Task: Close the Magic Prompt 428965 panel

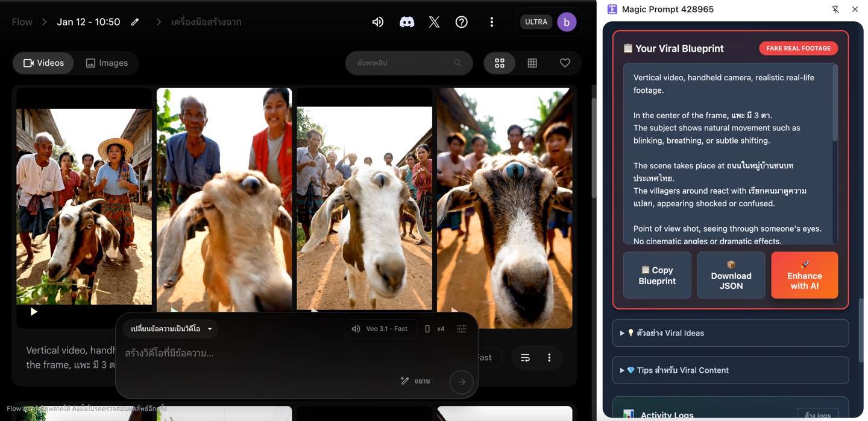Action: (855, 9)
